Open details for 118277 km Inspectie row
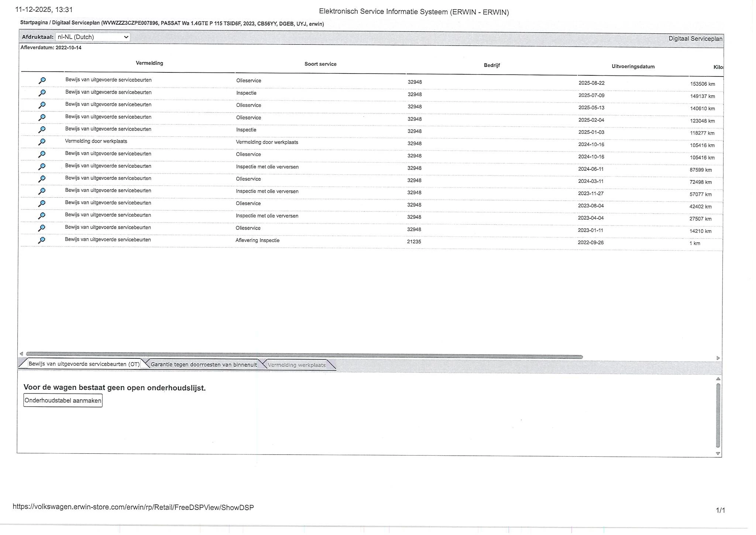The height and width of the screenshot is (535, 756). click(42, 130)
